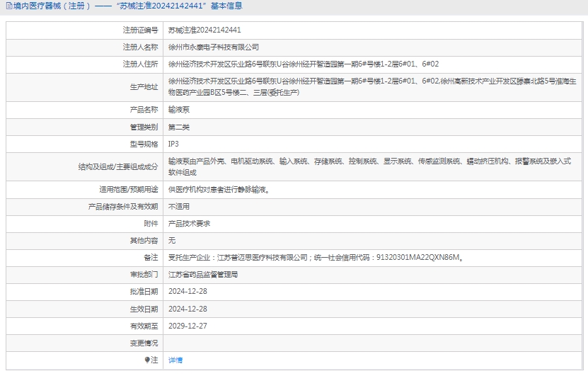Open the 详情 details link

pos(175,360)
